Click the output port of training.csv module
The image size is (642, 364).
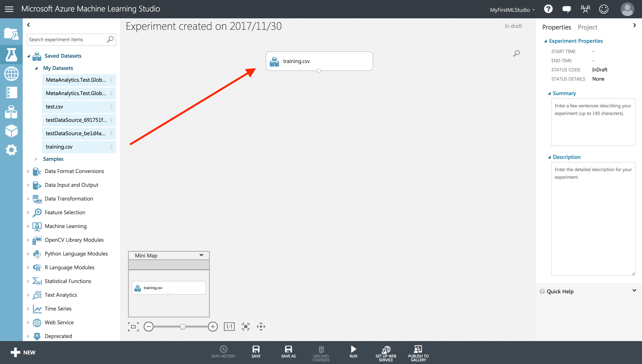tap(319, 71)
